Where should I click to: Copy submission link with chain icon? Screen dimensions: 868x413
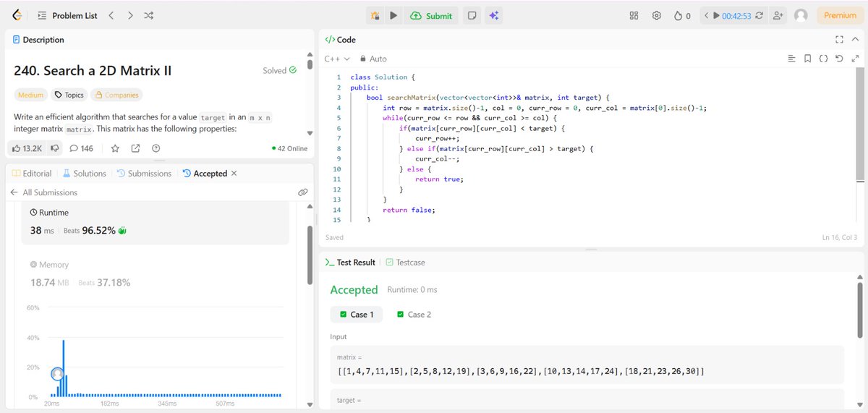pyautogui.click(x=303, y=192)
